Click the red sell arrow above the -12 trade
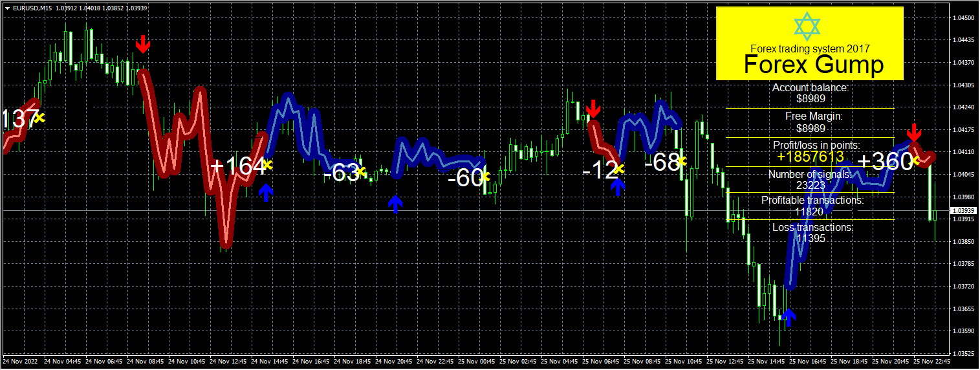The height and width of the screenshot is (370, 980). 593,108
